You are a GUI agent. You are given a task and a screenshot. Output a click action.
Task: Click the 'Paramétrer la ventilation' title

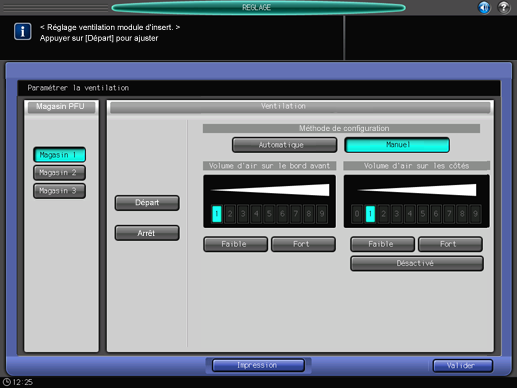(x=78, y=88)
